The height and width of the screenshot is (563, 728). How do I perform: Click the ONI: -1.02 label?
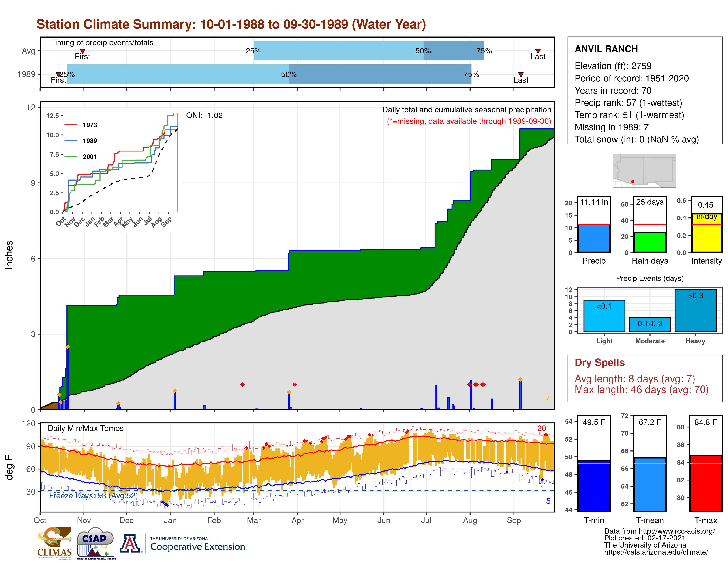(x=204, y=115)
